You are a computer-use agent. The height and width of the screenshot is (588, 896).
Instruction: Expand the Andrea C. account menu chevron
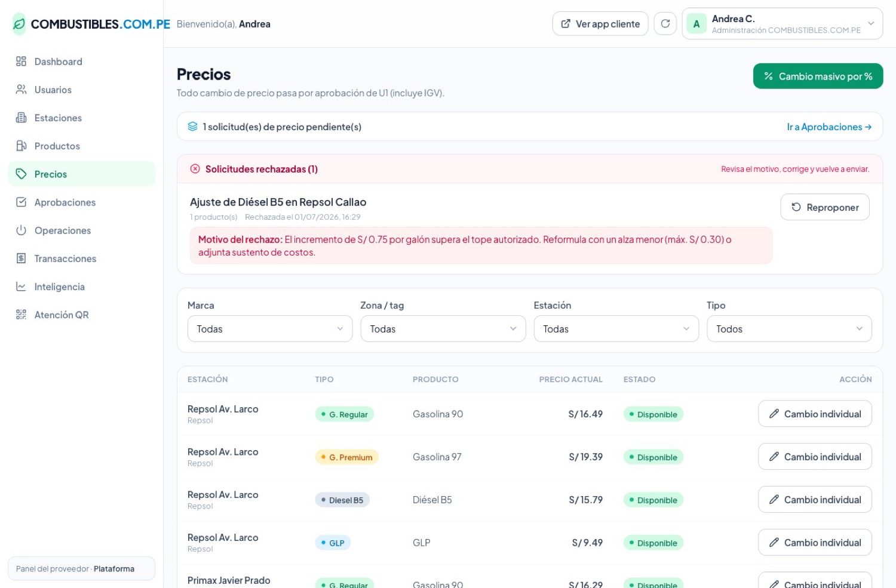871,24
